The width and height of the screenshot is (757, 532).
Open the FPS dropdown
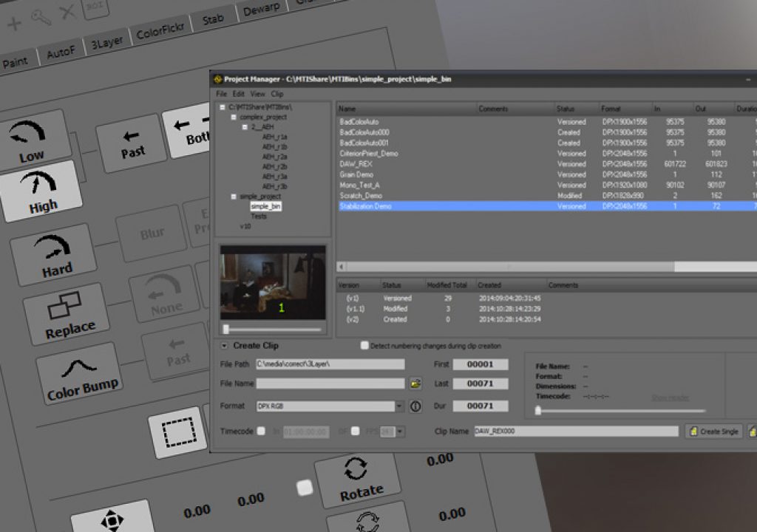click(400, 432)
